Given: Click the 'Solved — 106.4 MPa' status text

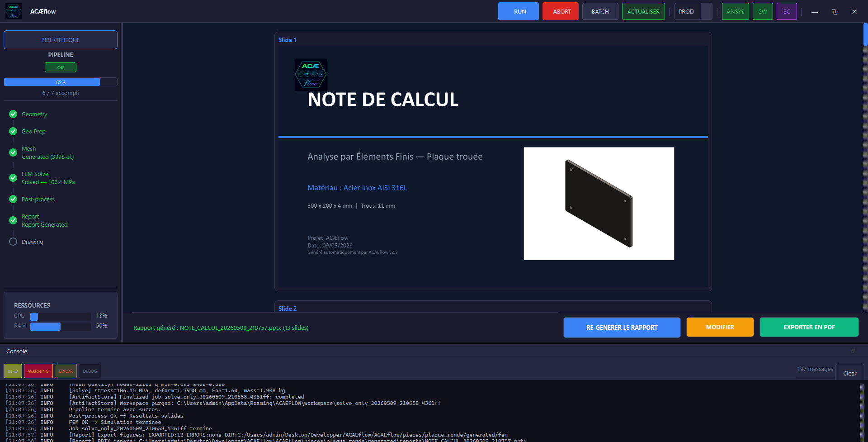Looking at the screenshot, I should [48, 182].
